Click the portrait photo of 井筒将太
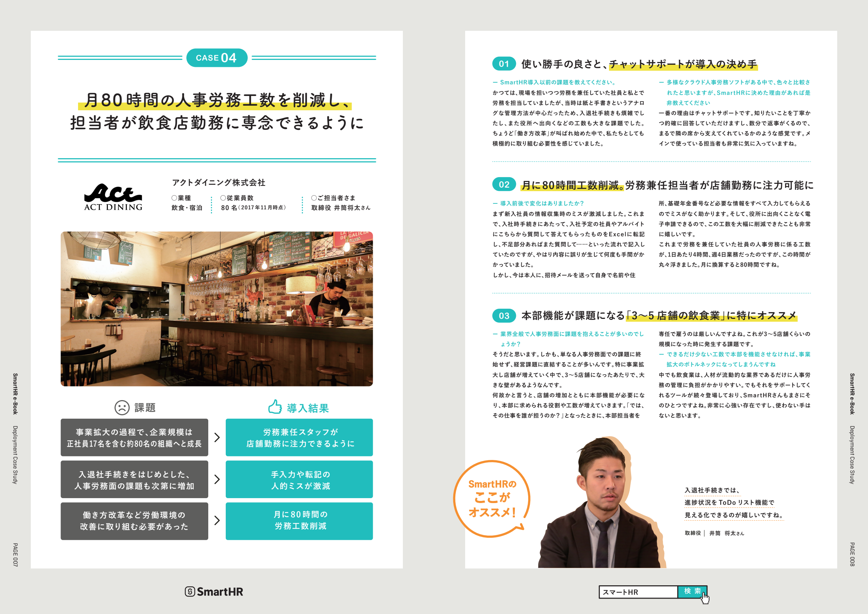 coord(602,502)
